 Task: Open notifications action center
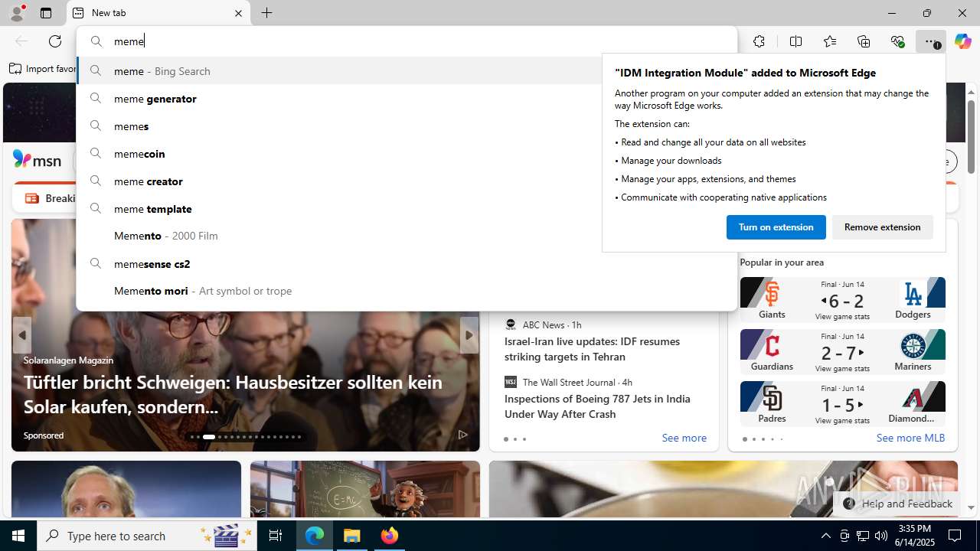[955, 536]
